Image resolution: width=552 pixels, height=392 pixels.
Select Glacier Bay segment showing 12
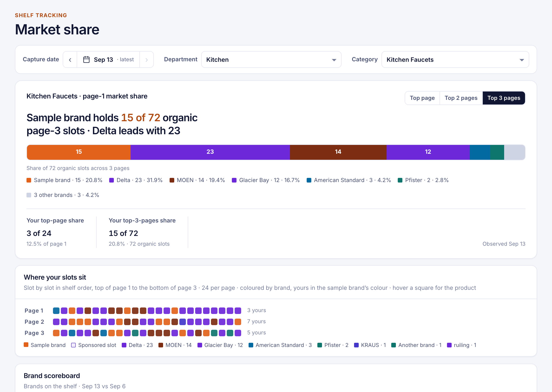[x=428, y=152]
